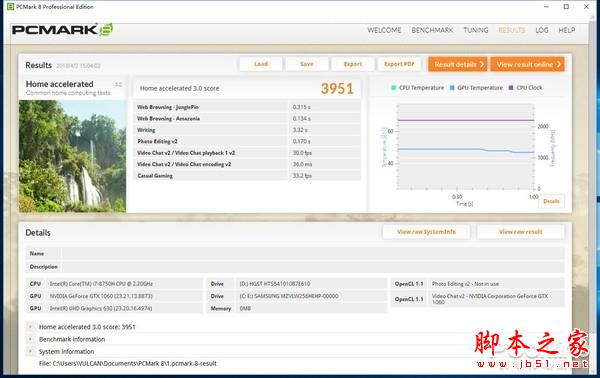Click the pcmark-8-result file path

tap(127, 363)
